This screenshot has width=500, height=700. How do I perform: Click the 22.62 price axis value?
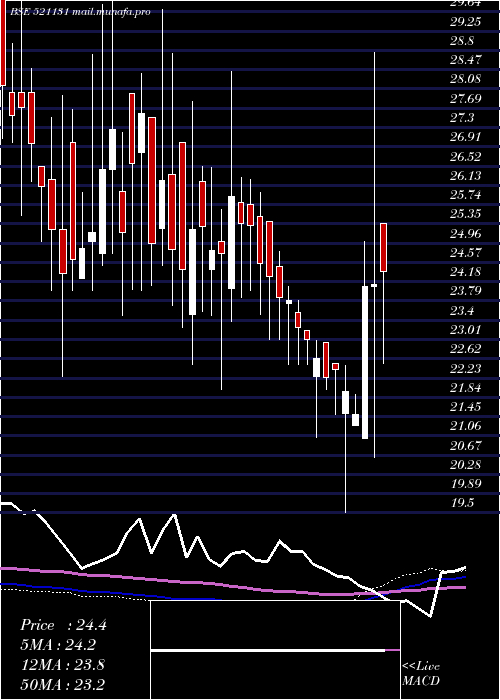[465, 349]
